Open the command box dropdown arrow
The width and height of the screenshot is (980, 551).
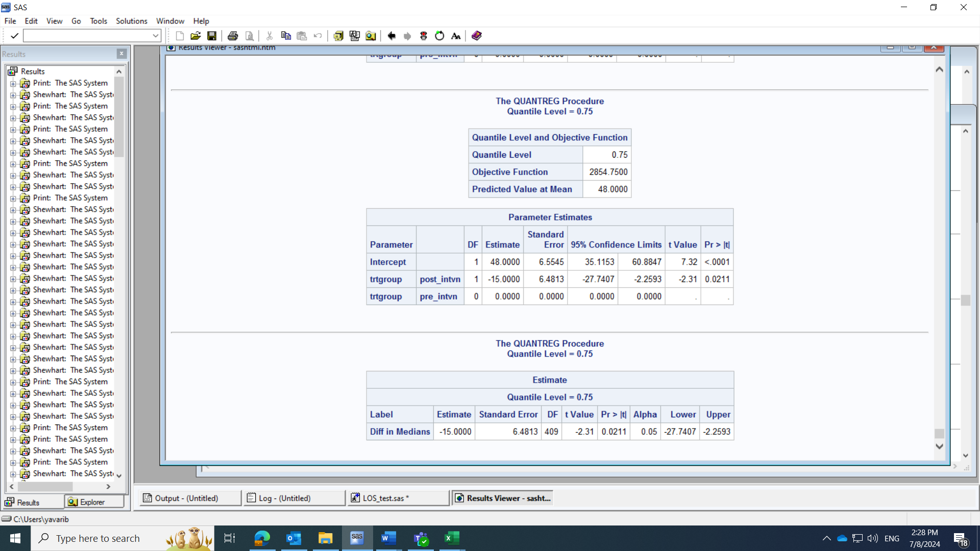pyautogui.click(x=156, y=36)
